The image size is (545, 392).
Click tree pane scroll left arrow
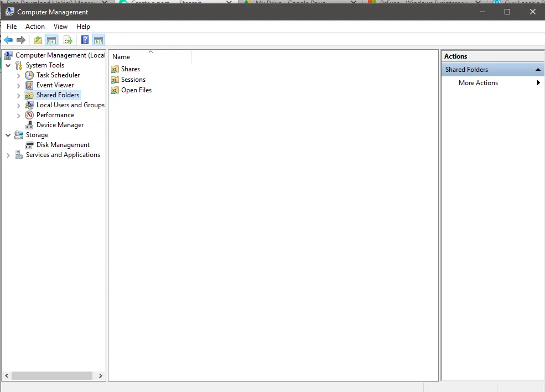point(7,375)
